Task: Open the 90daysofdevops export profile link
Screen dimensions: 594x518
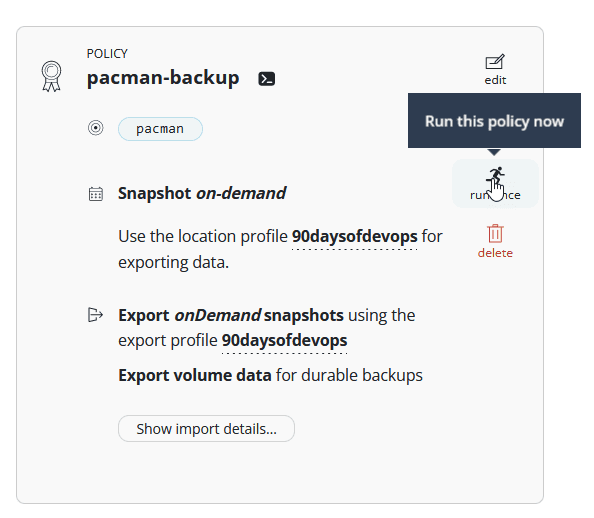Action: click(284, 340)
